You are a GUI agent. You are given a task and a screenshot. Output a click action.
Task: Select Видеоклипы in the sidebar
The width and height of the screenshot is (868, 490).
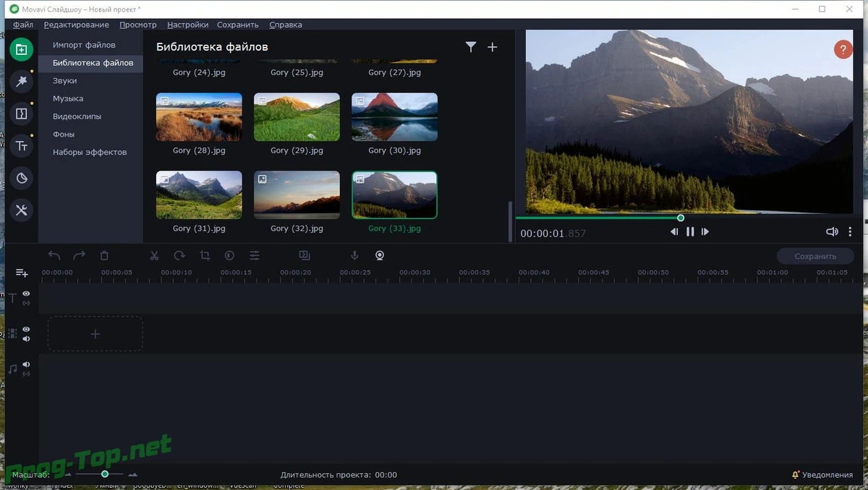(77, 116)
